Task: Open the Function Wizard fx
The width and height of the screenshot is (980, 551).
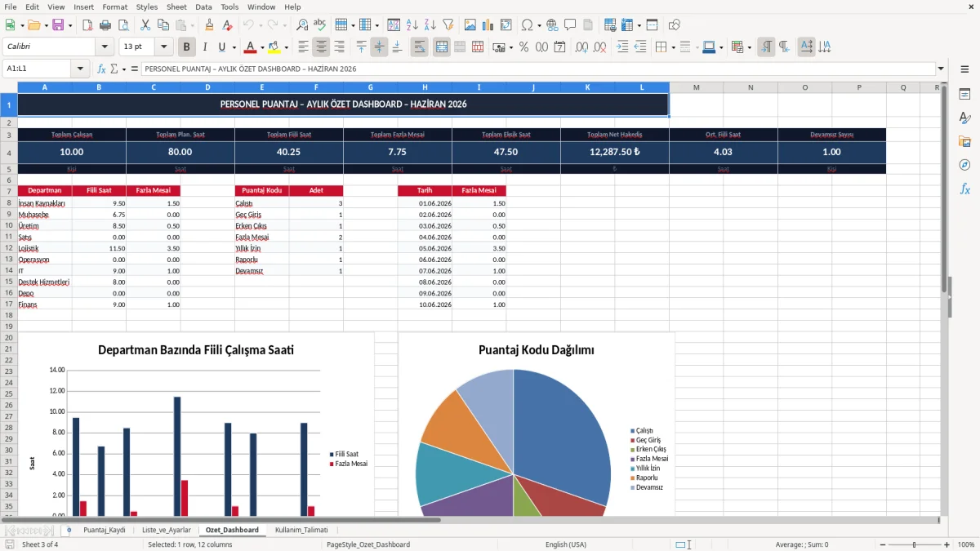Action: (102, 69)
